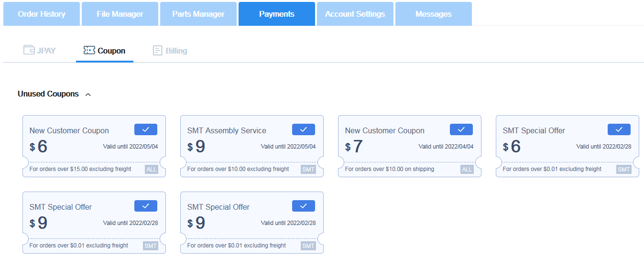This screenshot has width=644, height=257.
Task: Click ALL tag on $7 New Customer Coupon
Action: pyautogui.click(x=467, y=169)
